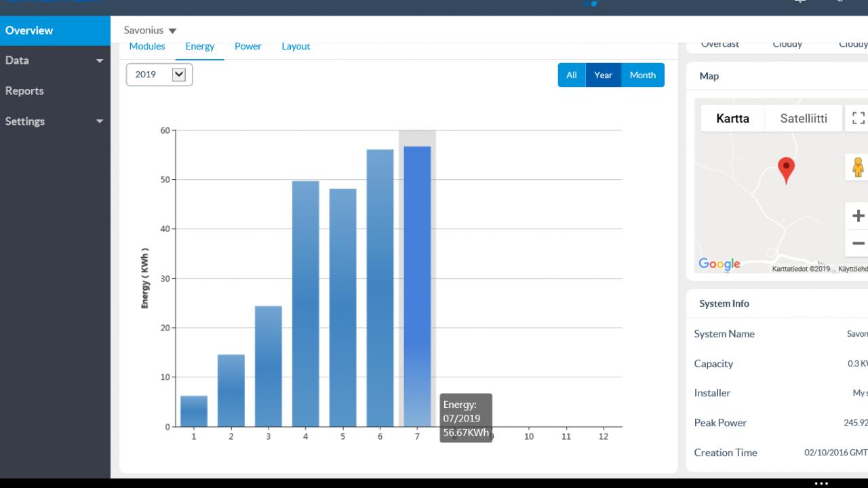Select the month 4 energy bar
The width and height of the screenshot is (868, 488).
point(306,304)
